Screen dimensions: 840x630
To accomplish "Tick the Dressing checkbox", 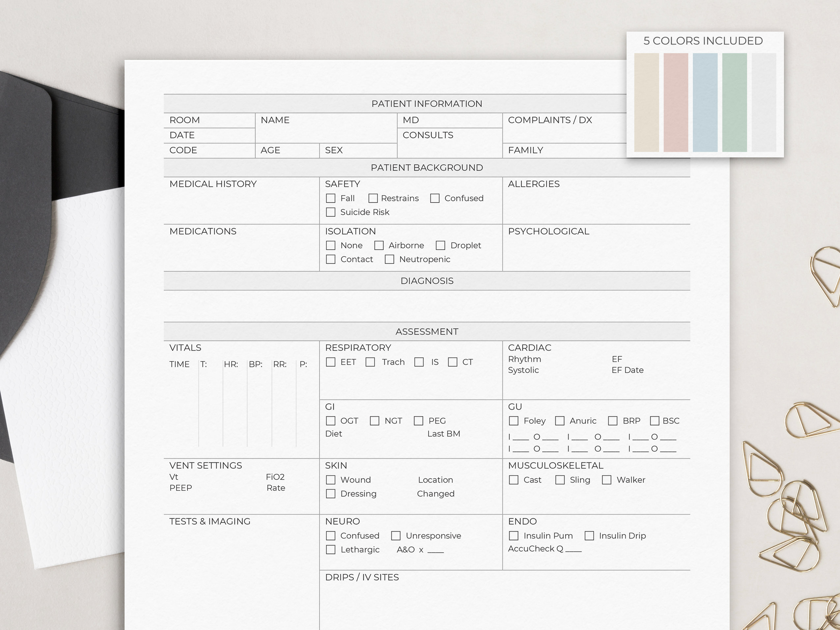I will pyautogui.click(x=331, y=493).
